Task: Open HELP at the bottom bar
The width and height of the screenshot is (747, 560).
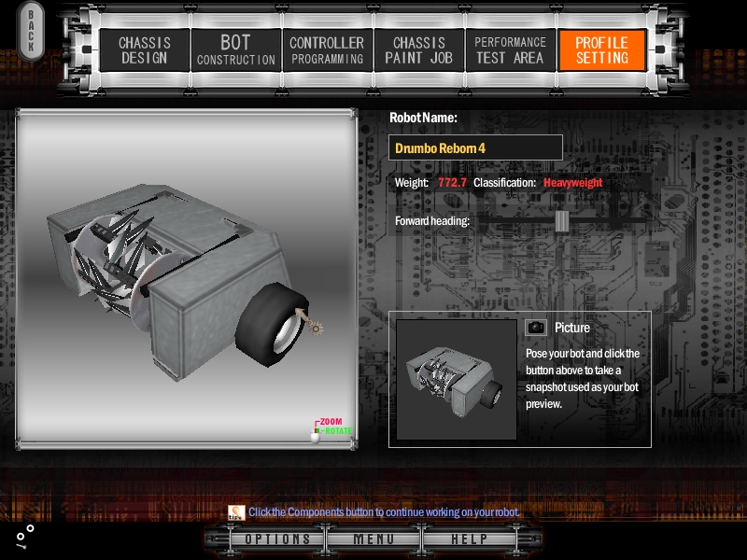Action: pos(470,539)
